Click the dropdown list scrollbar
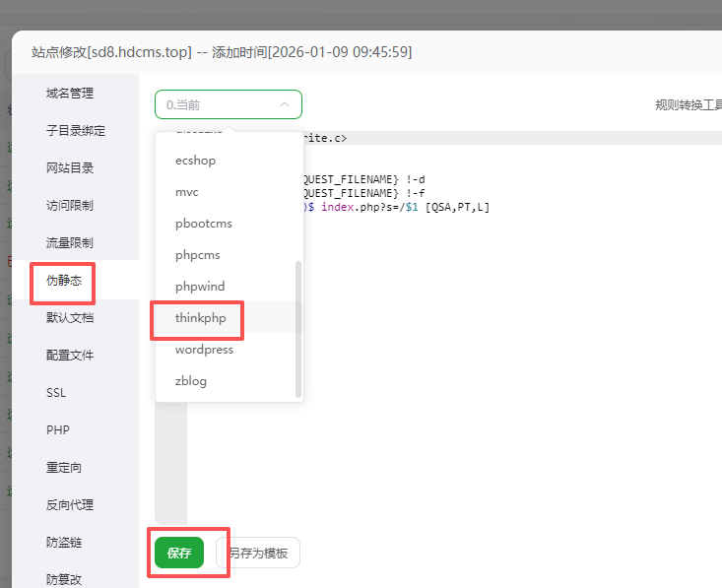This screenshot has width=722, height=588. (298, 329)
